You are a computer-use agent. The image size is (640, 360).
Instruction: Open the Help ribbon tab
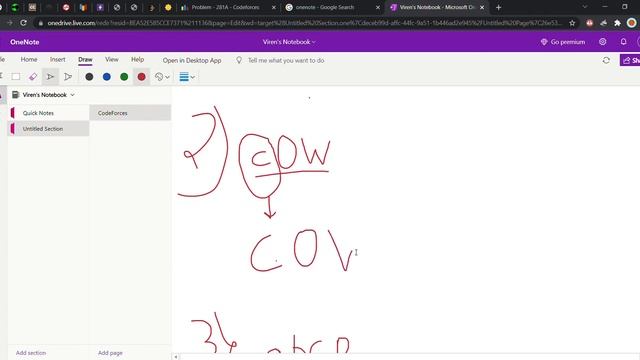[138, 60]
